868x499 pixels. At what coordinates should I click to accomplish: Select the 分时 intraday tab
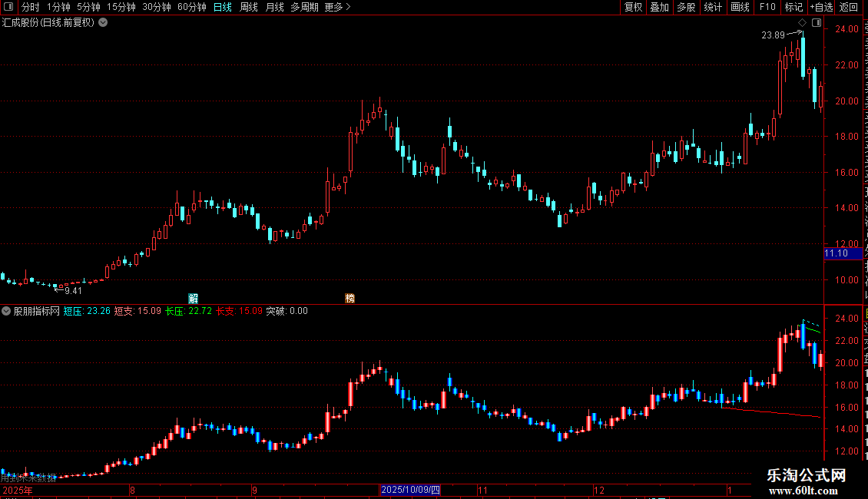tap(31, 7)
